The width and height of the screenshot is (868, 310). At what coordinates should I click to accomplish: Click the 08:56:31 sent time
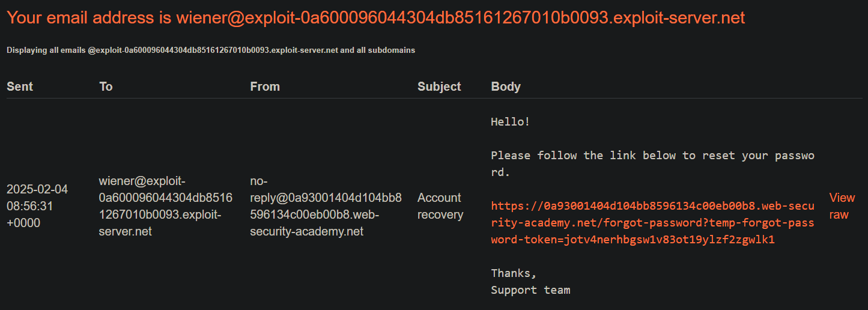30,206
